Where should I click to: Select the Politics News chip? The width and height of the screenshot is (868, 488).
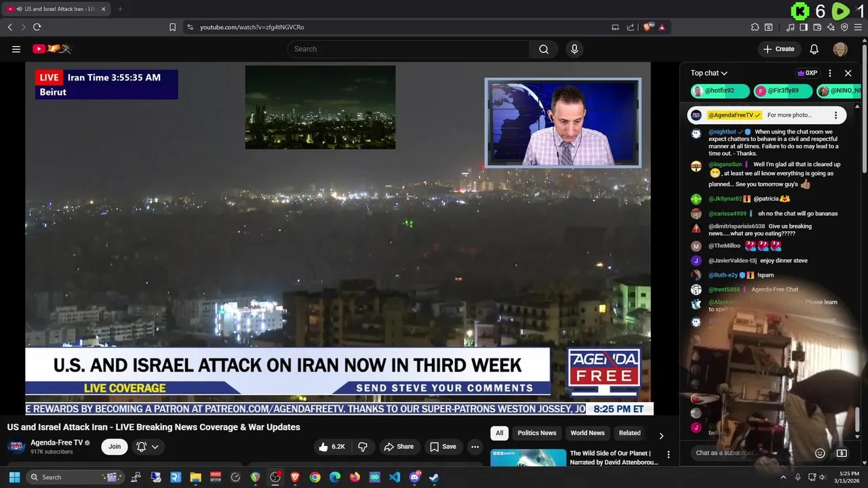point(536,433)
